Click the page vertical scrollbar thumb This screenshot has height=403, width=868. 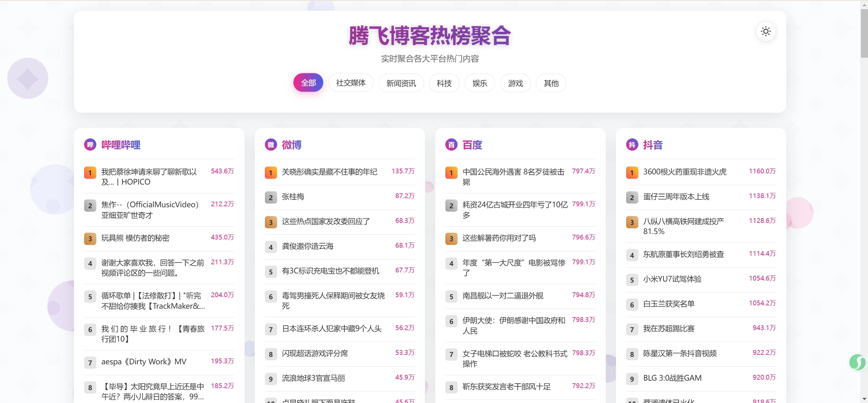coord(864,34)
